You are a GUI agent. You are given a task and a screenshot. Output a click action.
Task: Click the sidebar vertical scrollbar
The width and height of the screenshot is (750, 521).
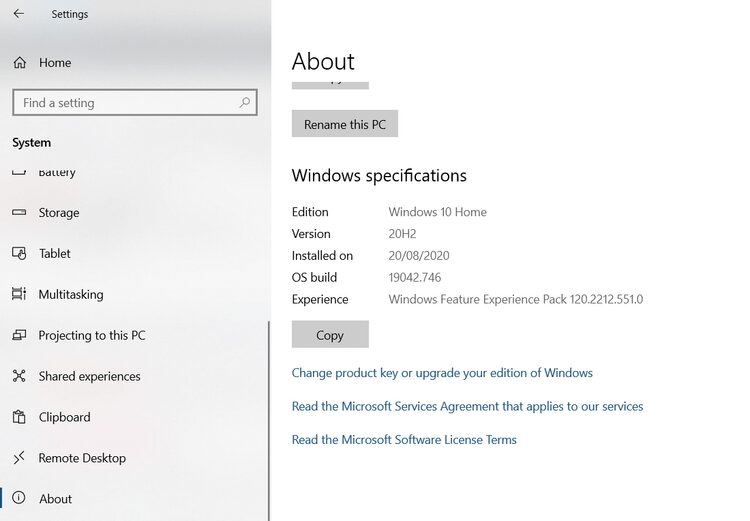coord(269,420)
